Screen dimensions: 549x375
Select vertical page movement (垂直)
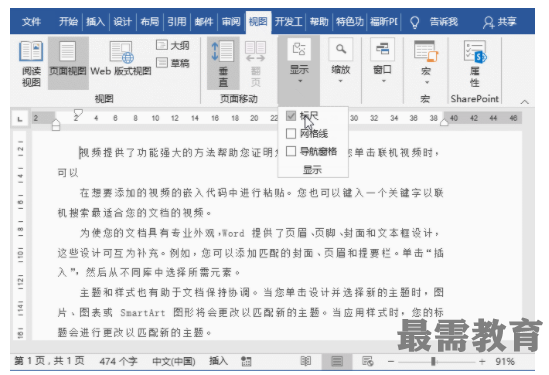tap(223, 63)
